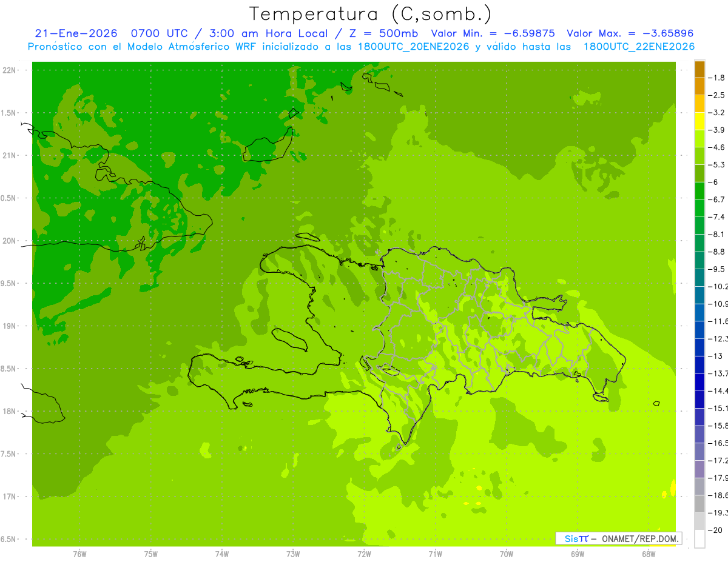Click the -8.1 color bar label
Image resolution: width=728 pixels, height=562 pixels.
click(716, 234)
